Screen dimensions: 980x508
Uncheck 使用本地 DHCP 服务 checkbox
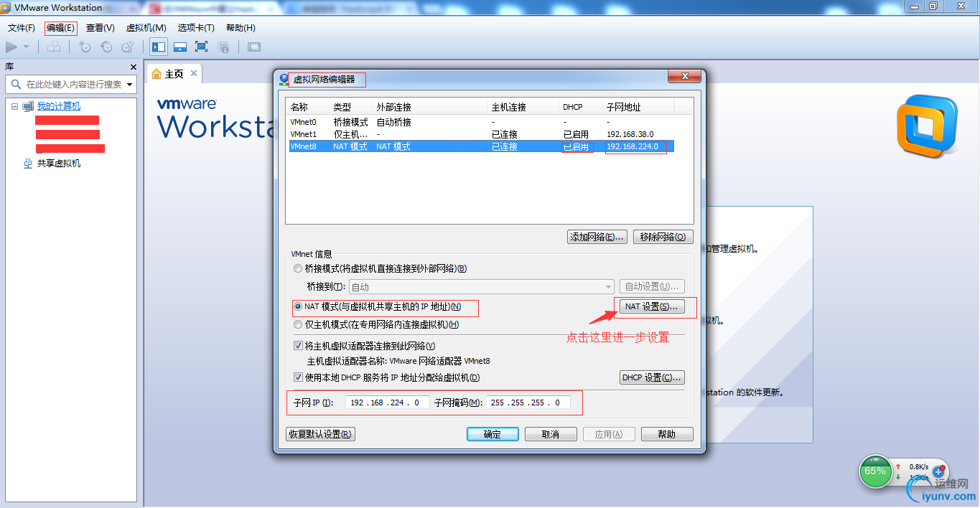coord(298,377)
